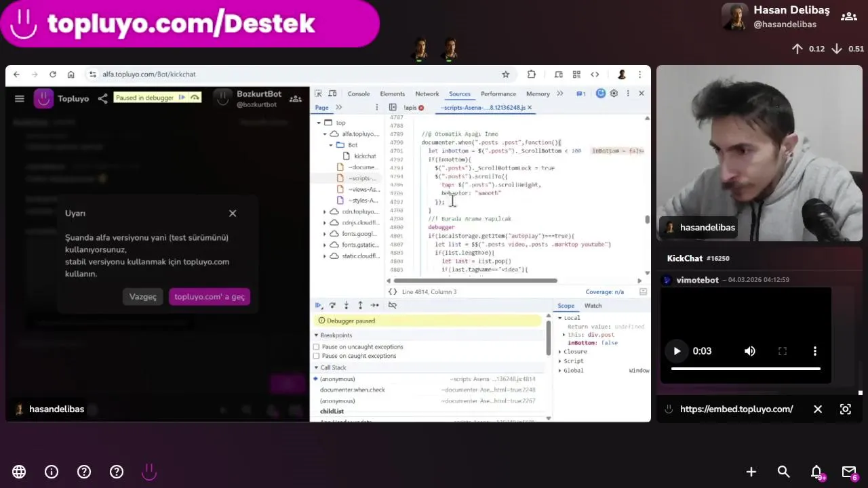Click the console messages counter icon
868x488 pixels.
pyautogui.click(x=580, y=94)
